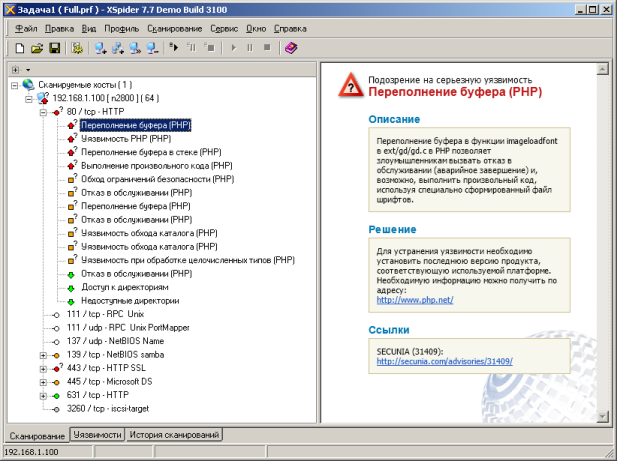Switch to the История сканирований tab
This screenshot has height=461, width=617.
click(174, 435)
